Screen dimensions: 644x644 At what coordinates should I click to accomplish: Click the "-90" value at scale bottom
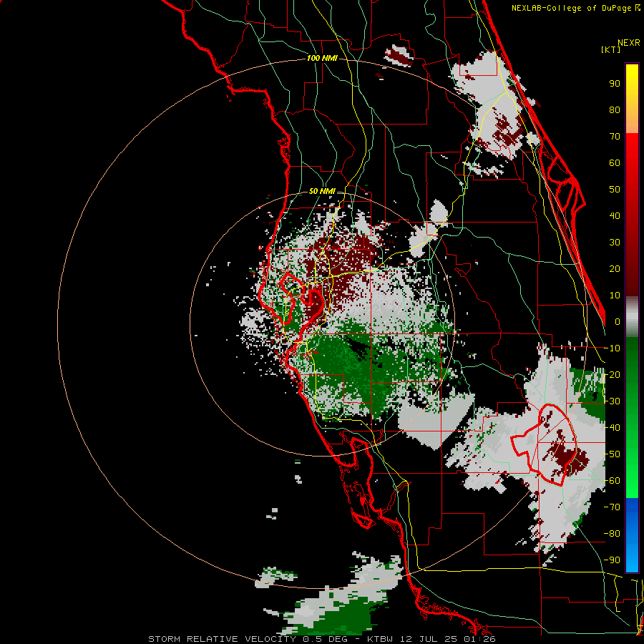(612, 560)
